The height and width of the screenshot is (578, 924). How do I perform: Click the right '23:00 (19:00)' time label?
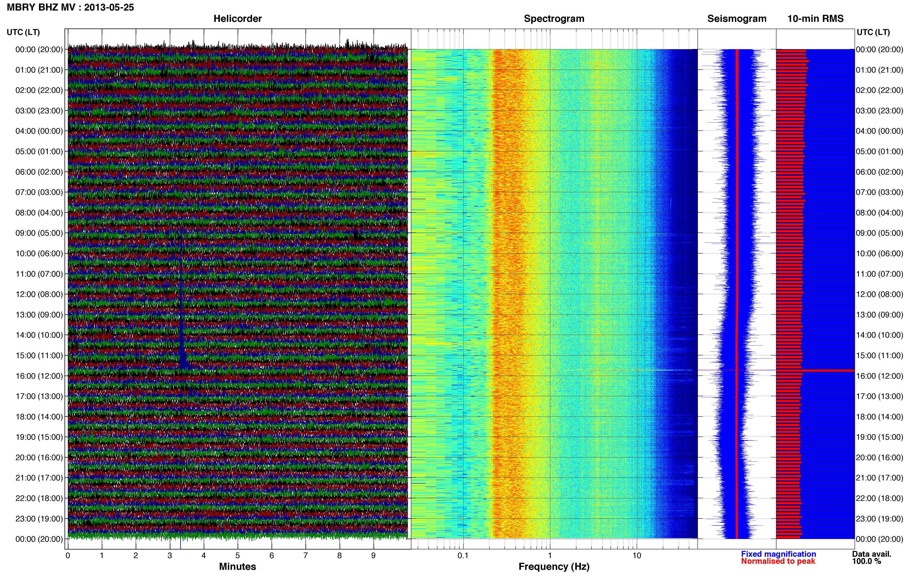coord(880,519)
